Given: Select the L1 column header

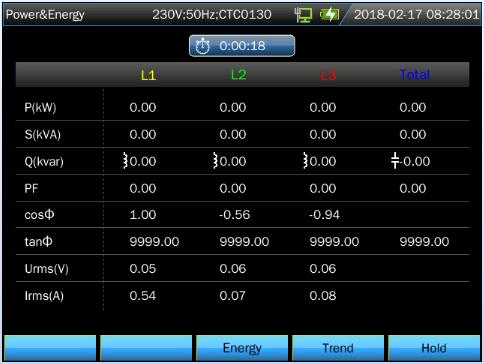Looking at the screenshot, I should click(x=148, y=75).
